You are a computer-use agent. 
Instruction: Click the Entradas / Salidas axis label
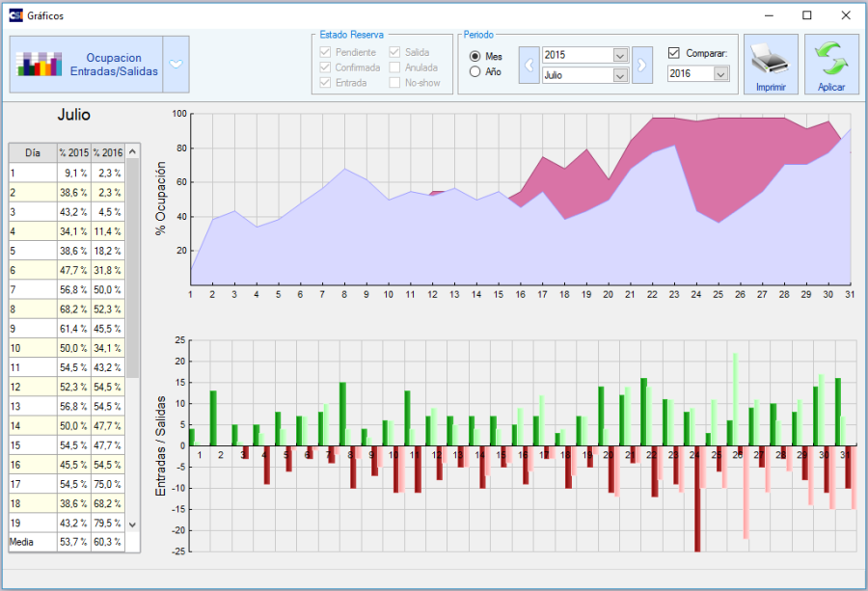(x=160, y=446)
